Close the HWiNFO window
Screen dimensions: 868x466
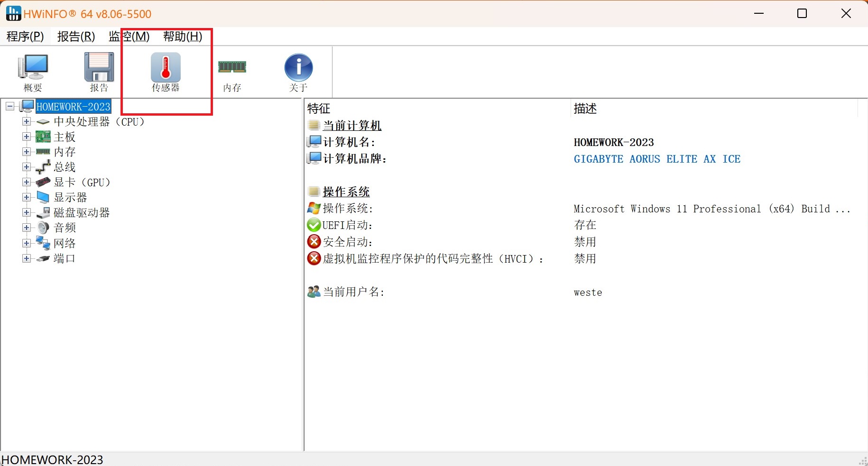(846, 13)
